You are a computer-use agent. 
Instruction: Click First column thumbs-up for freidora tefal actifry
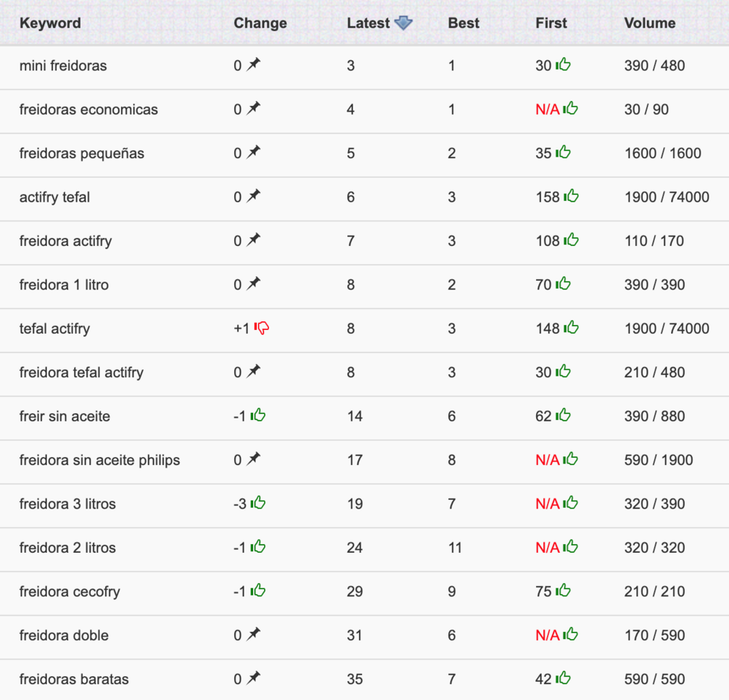pos(563,371)
